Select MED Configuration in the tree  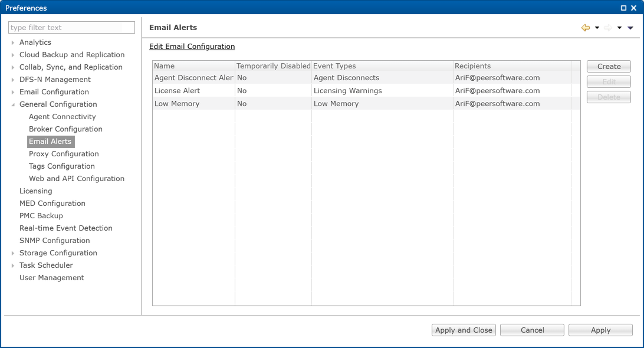(x=52, y=203)
